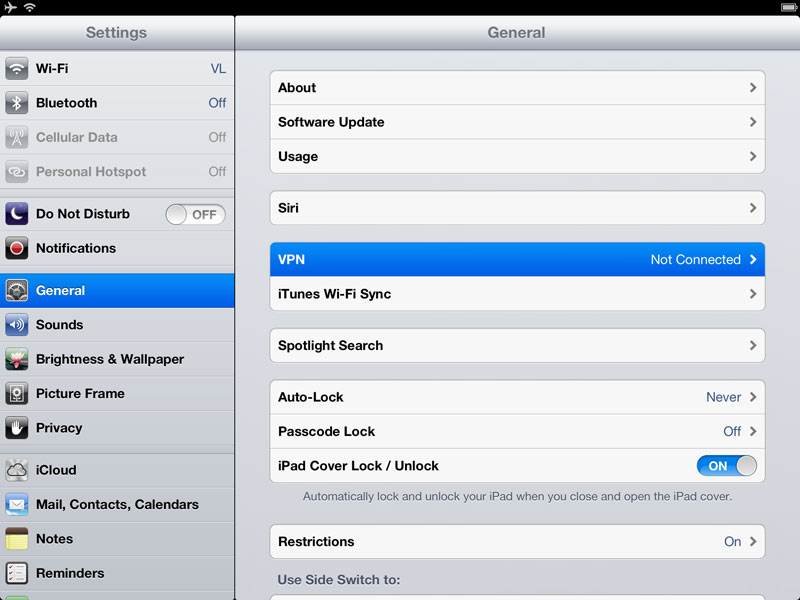Viewport: 800px width, 600px height.
Task: Tap the iCloud cloud icon
Action: [x=16, y=470]
